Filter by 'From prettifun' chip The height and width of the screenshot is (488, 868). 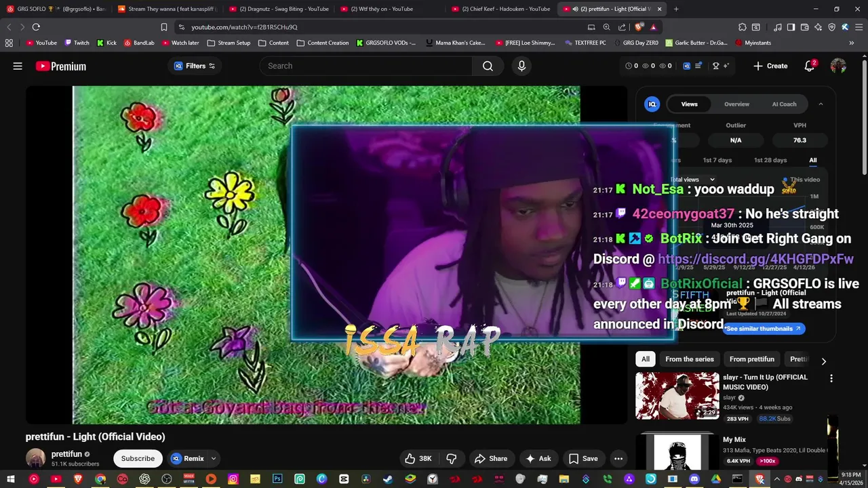pos(751,359)
